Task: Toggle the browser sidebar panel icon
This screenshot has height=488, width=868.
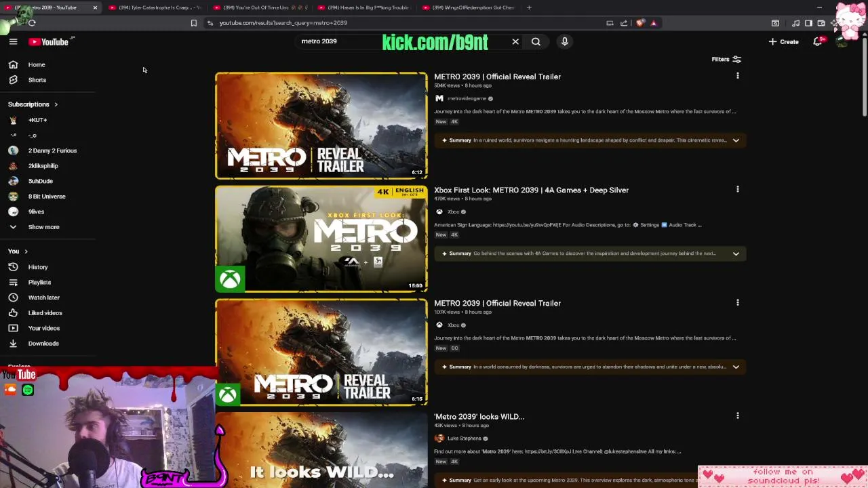Action: click(808, 23)
